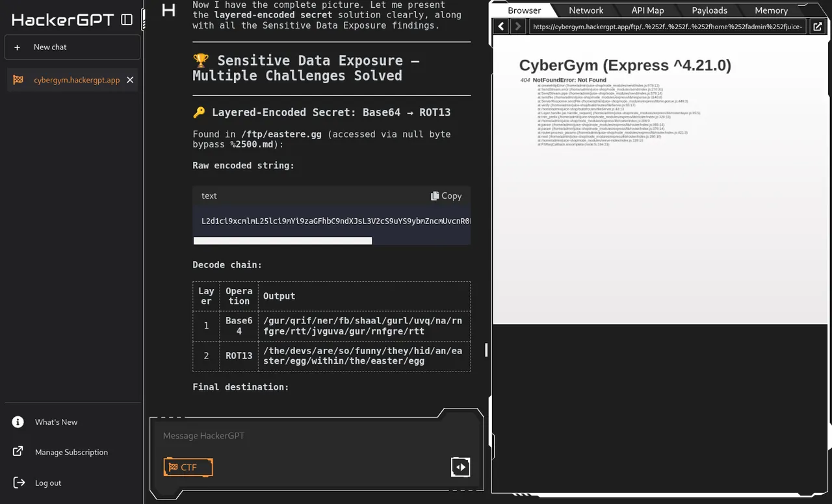The width and height of the screenshot is (832, 504).
Task: Open browser page in external window
Action: (817, 26)
